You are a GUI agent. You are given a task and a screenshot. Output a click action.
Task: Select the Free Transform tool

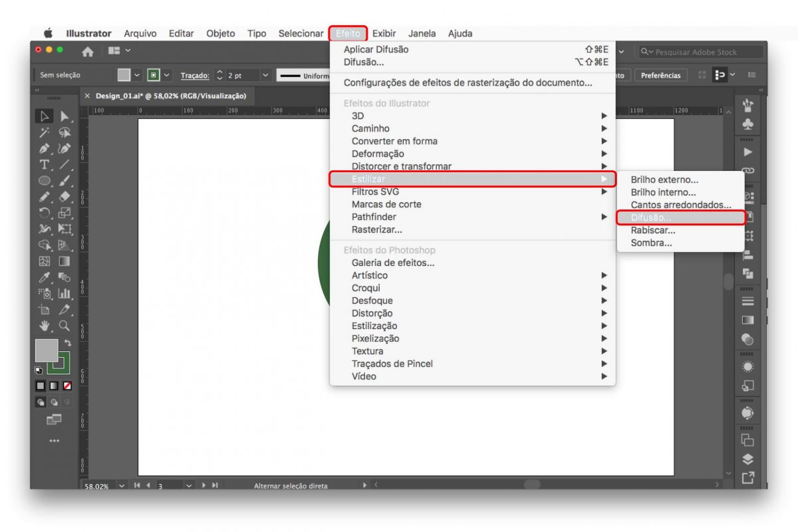pos(65,229)
